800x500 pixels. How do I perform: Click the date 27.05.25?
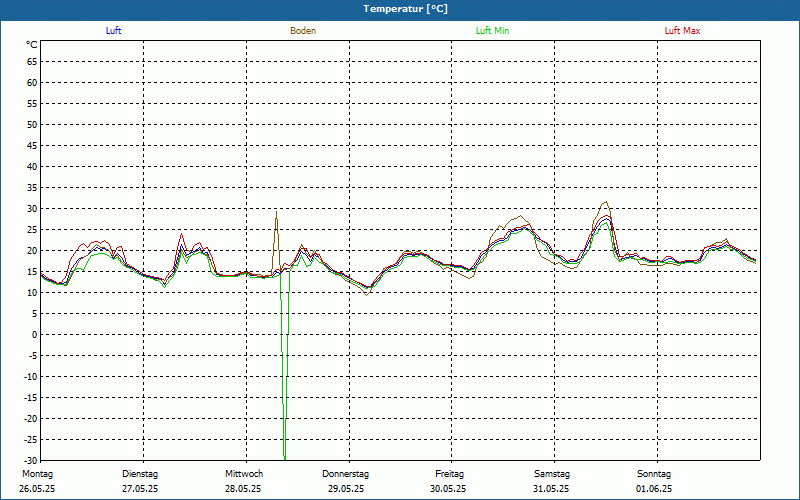tap(140, 489)
